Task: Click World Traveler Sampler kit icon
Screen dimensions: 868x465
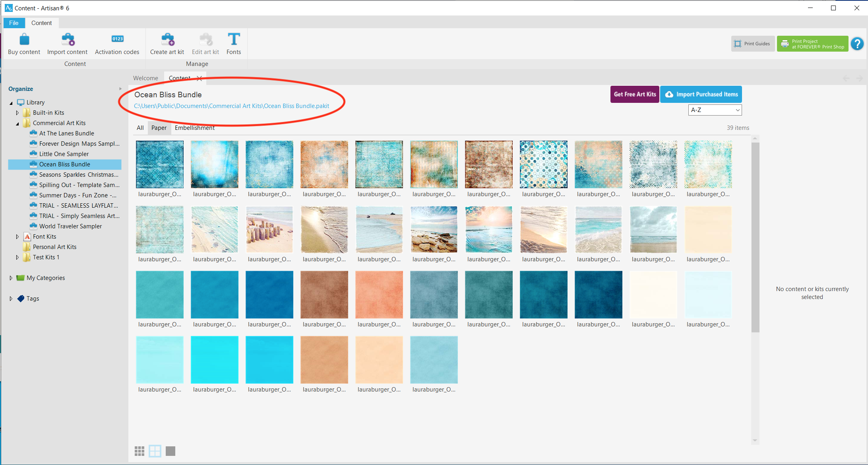Action: point(33,226)
